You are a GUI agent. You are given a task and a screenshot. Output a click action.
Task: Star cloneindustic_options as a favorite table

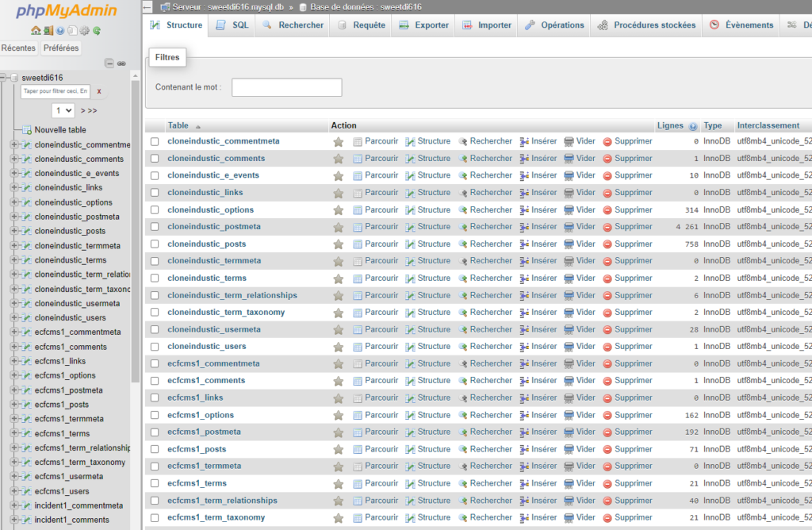point(339,210)
